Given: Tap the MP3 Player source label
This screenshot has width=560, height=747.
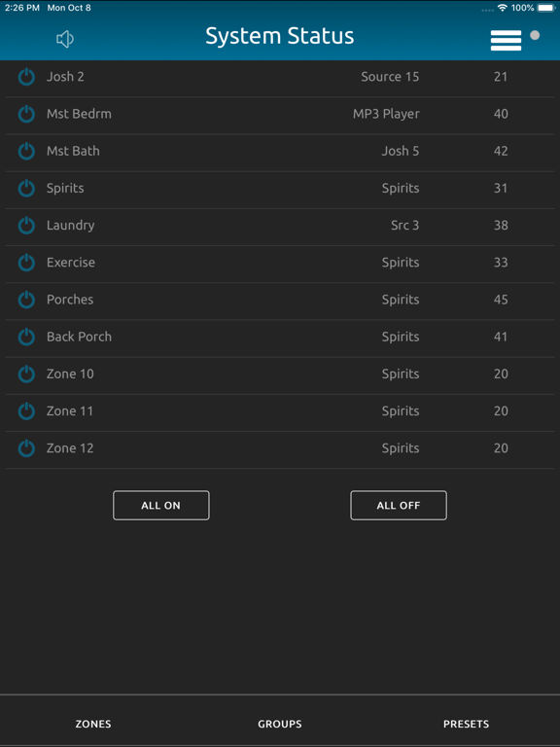Looking at the screenshot, I should pos(386,114).
